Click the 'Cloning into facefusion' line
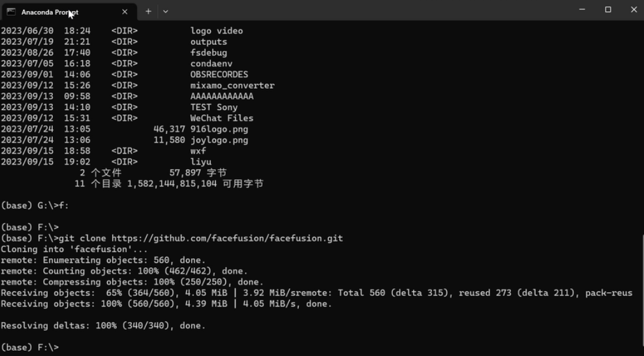 [x=74, y=249]
